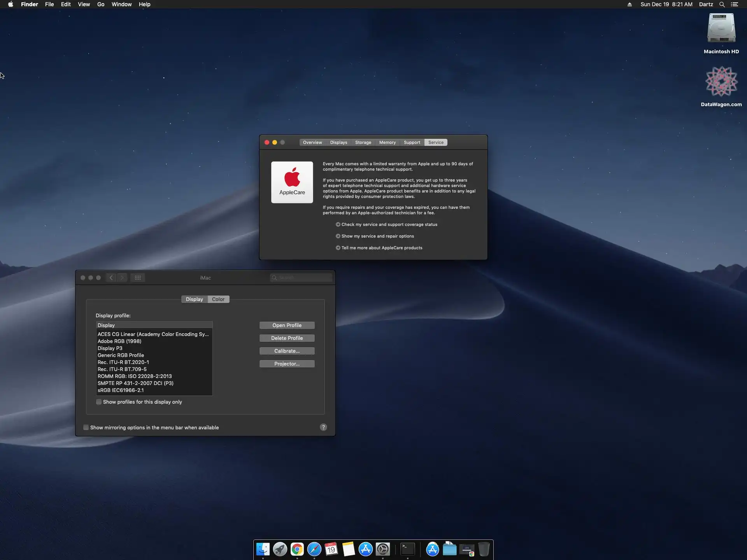Click the AppleCare logo icon
The height and width of the screenshot is (560, 747).
point(292,182)
